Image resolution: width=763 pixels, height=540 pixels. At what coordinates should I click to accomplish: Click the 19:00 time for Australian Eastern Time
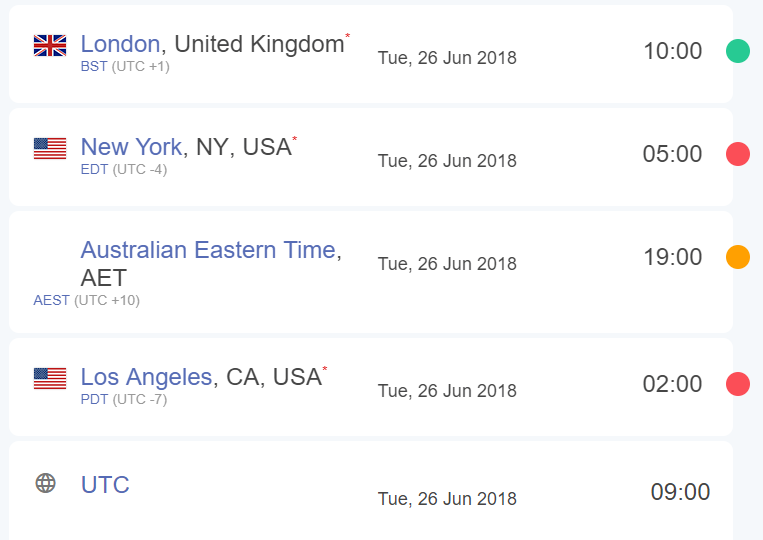pos(672,257)
